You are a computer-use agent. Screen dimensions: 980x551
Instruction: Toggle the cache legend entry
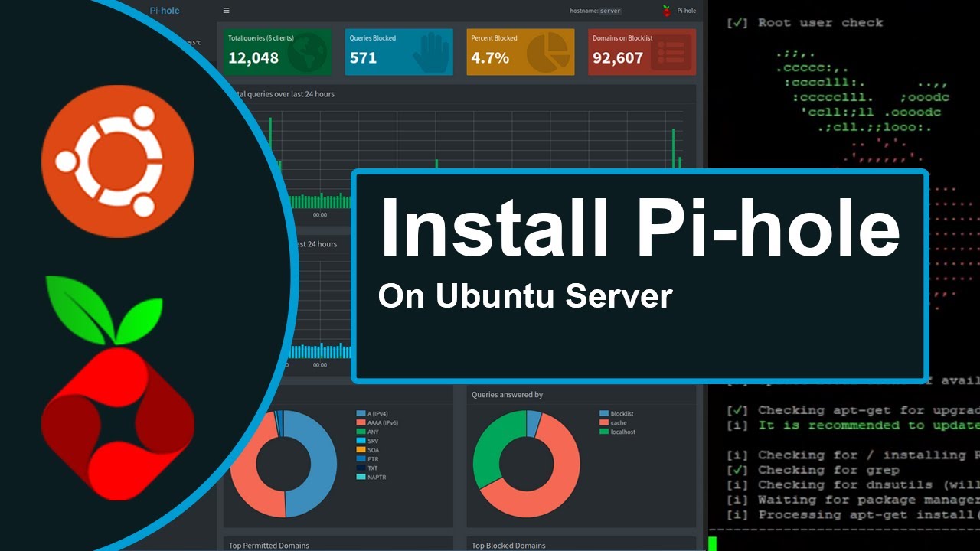pos(613,422)
